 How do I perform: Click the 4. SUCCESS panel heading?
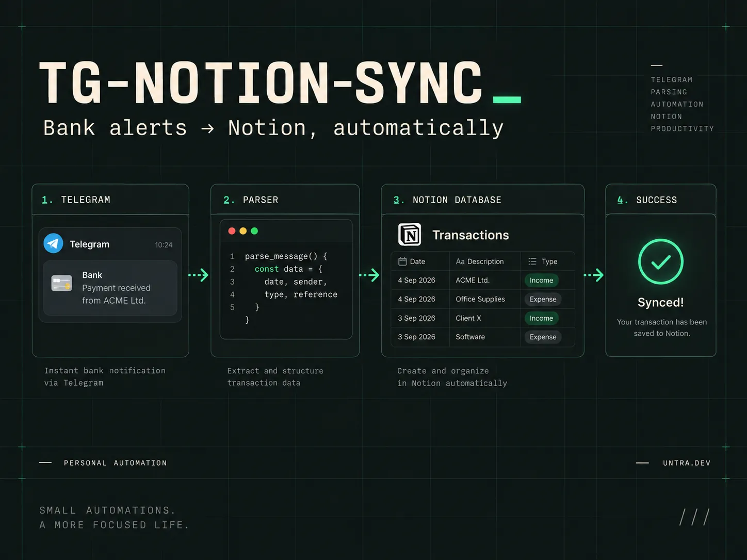tap(647, 200)
